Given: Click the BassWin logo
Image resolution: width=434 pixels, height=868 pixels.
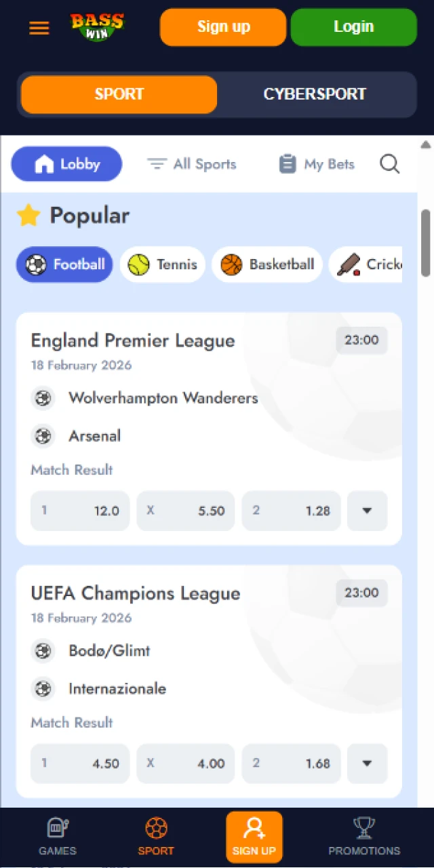Looking at the screenshot, I should pos(97,27).
